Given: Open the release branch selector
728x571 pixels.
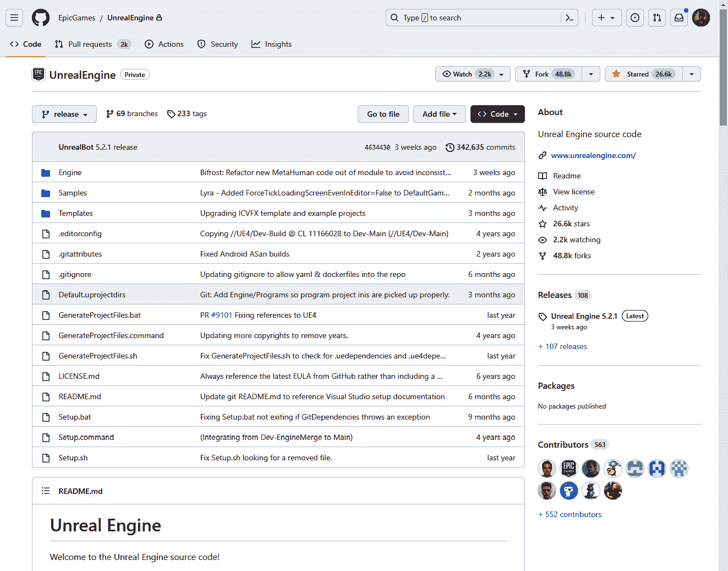Looking at the screenshot, I should (64, 114).
